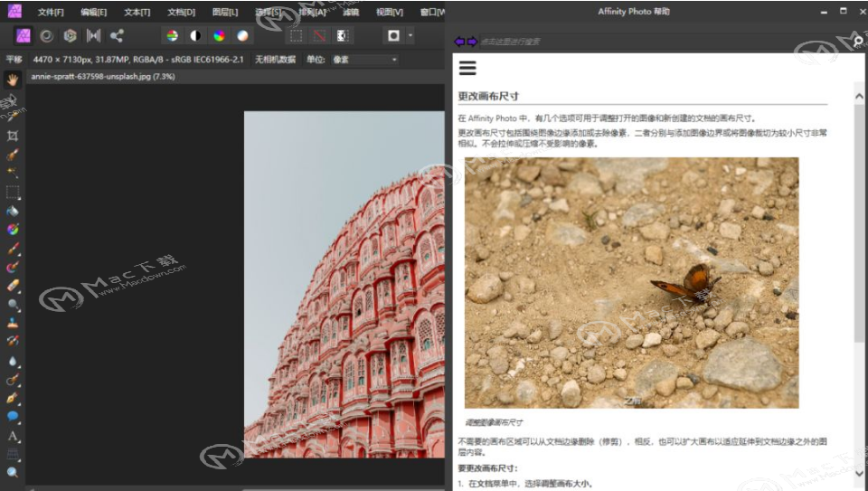Select the Rectangular Marquee tool

tap(12, 192)
